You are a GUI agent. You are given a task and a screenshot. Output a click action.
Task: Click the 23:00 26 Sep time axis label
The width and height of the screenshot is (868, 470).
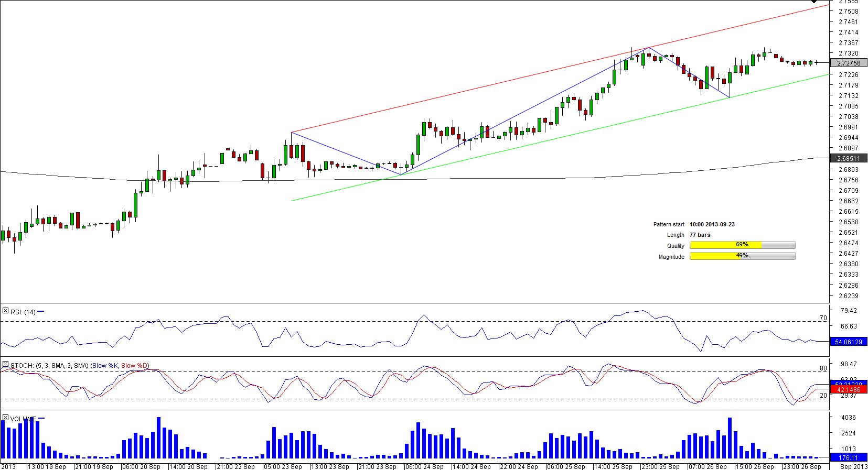(x=802, y=466)
